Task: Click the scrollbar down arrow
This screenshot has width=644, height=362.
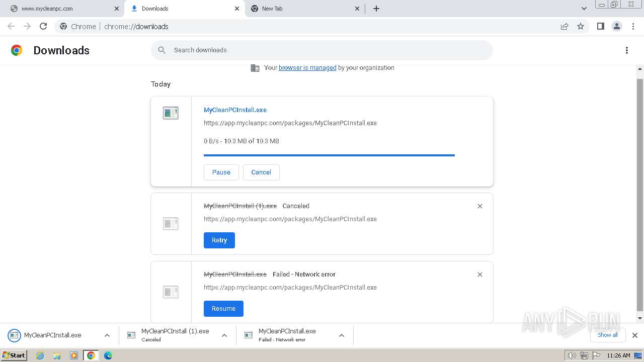Action: (640, 318)
